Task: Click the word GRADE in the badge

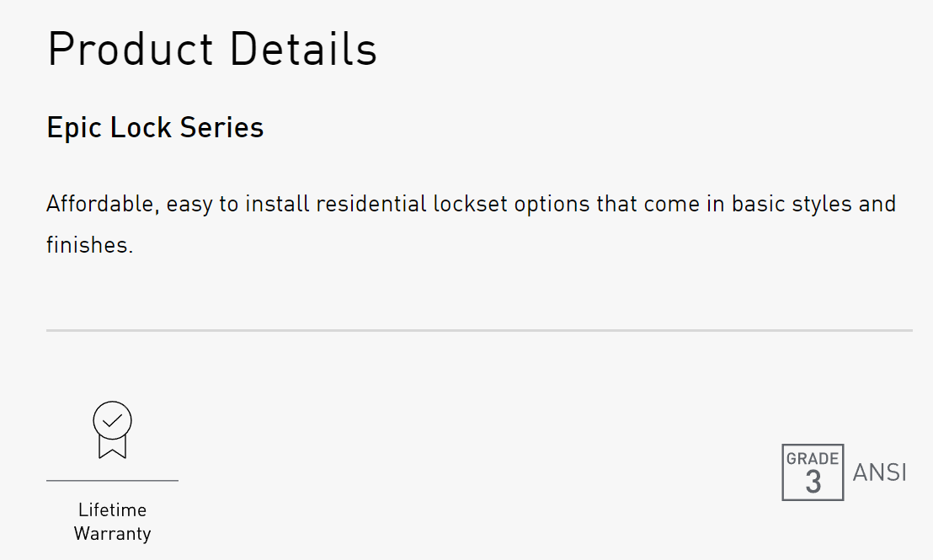Action: pyautogui.click(x=813, y=459)
